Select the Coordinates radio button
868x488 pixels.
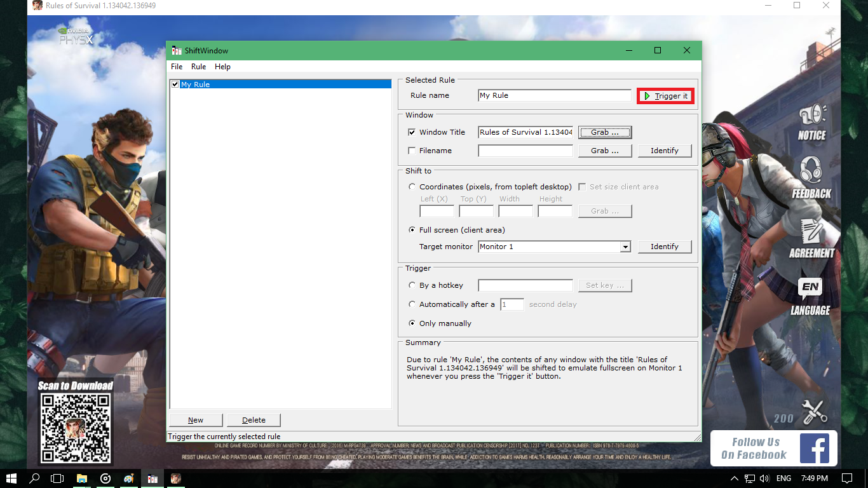[x=412, y=187]
